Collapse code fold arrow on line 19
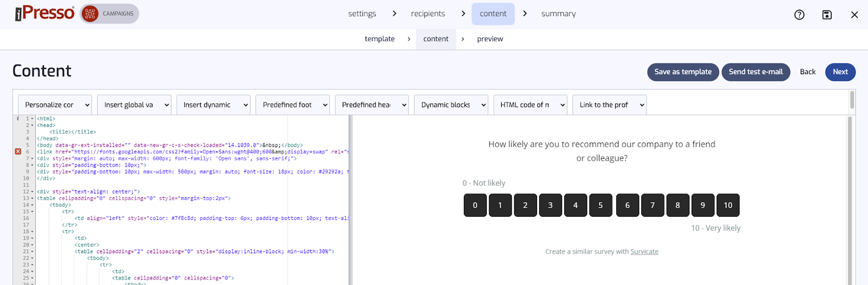868x285 pixels. (33, 238)
